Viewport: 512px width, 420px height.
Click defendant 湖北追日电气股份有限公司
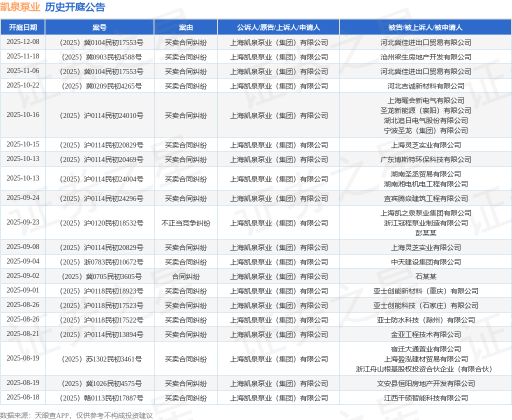point(426,120)
